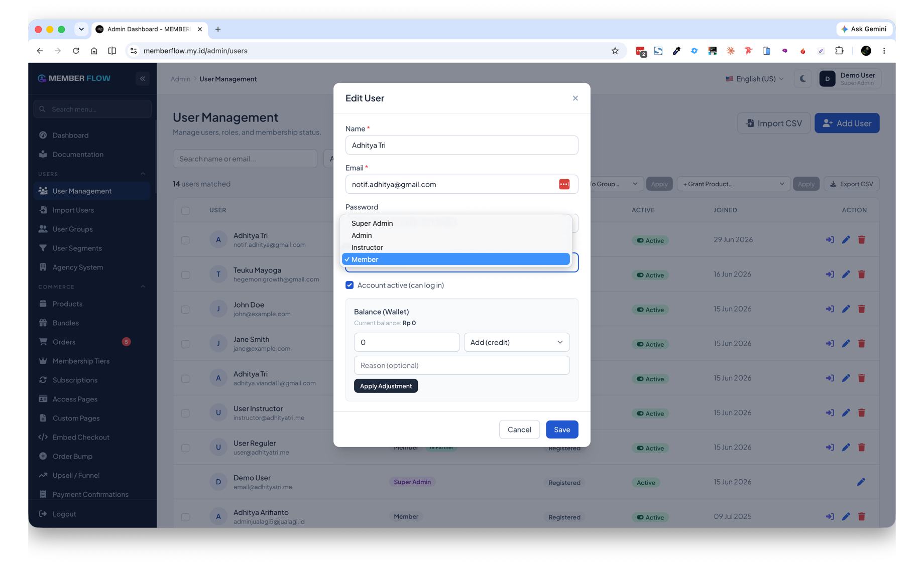Toggle dark mode moon icon

[x=802, y=79]
